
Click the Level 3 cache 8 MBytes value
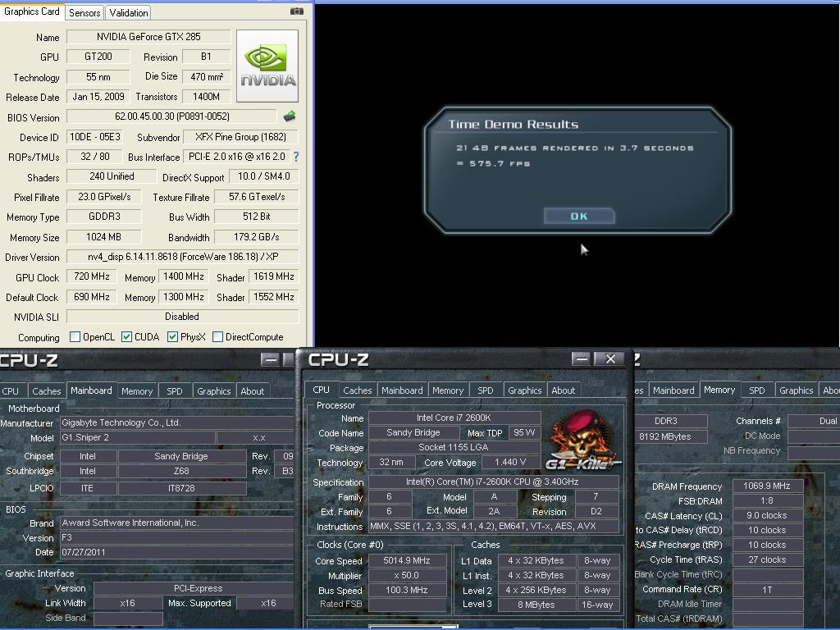[536, 605]
